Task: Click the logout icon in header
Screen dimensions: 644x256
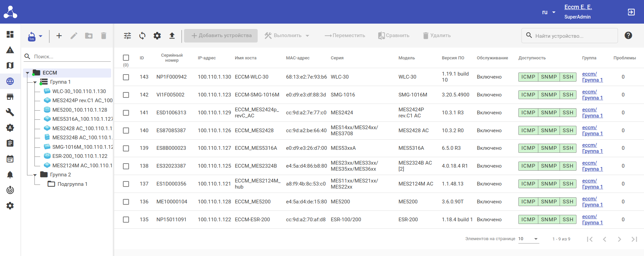Action: click(631, 12)
